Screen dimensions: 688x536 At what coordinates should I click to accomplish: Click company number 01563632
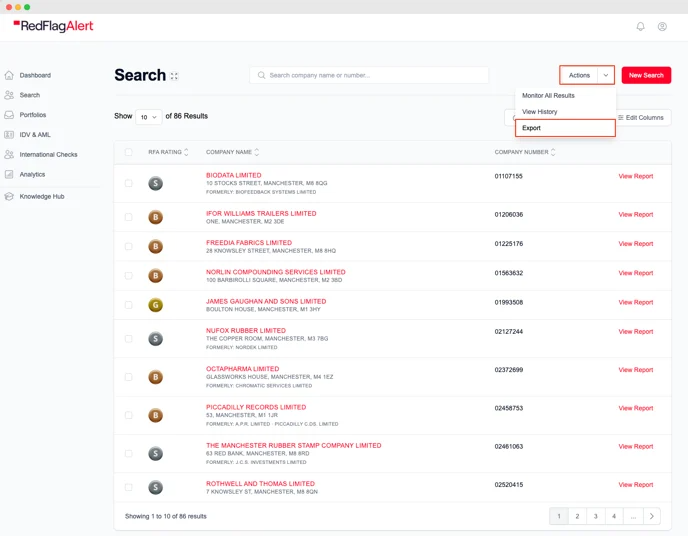tap(509, 273)
